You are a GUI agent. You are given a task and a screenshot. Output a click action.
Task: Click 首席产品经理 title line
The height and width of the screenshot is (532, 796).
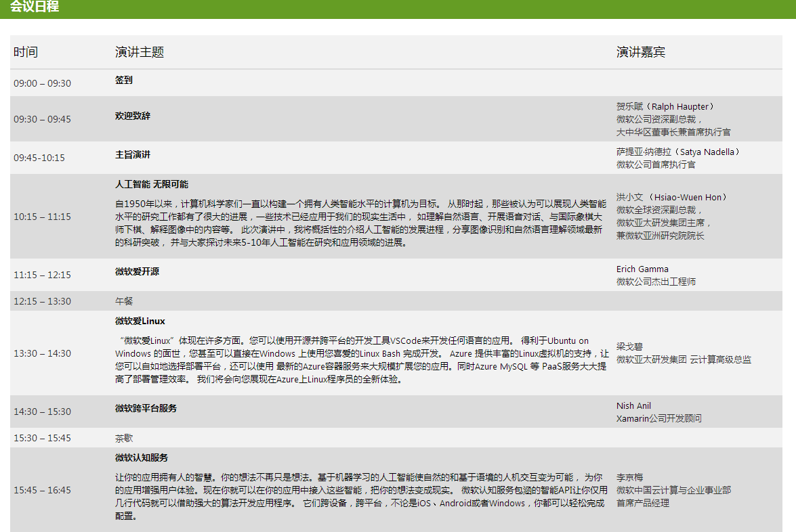(x=643, y=503)
